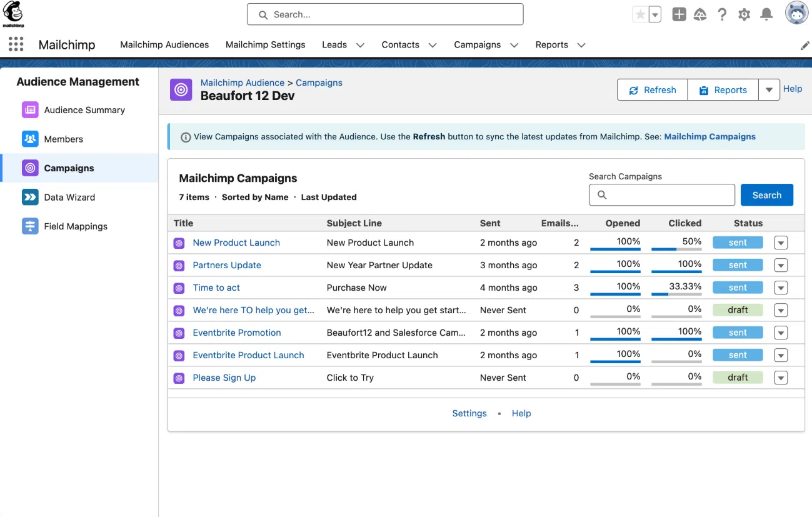Open the Eventbrite Promotion campaign link

click(x=236, y=333)
